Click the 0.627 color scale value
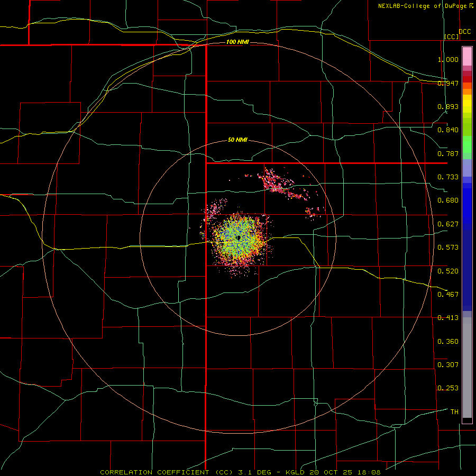 (x=448, y=224)
